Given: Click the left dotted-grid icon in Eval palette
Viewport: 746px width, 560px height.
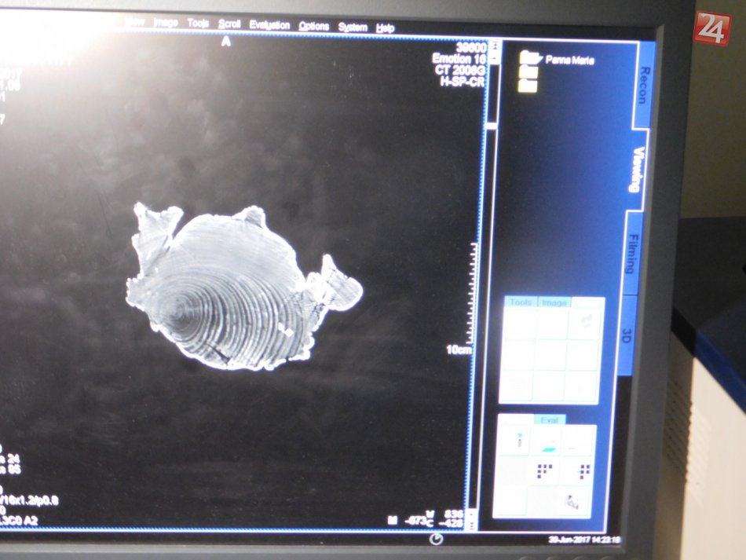Looking at the screenshot, I should (x=544, y=471).
